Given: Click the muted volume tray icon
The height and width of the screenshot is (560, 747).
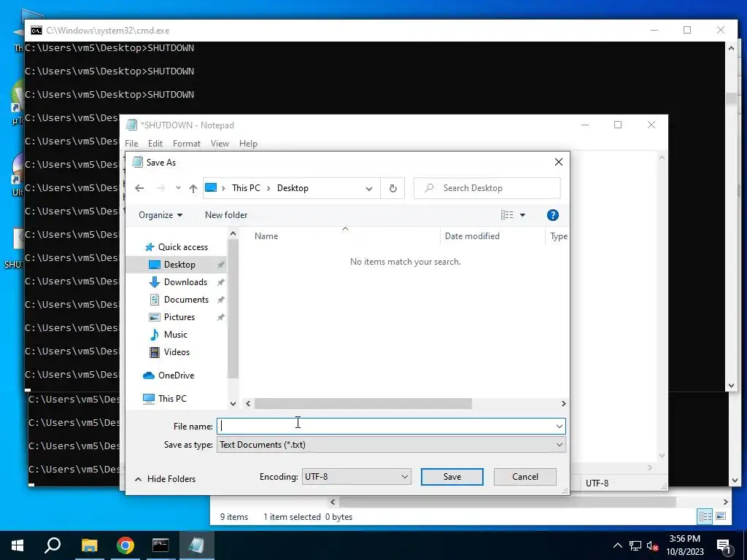Looking at the screenshot, I should 652,545.
